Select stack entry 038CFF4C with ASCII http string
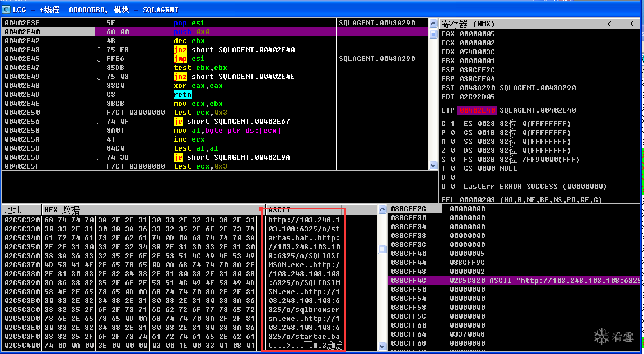 [x=515, y=281]
